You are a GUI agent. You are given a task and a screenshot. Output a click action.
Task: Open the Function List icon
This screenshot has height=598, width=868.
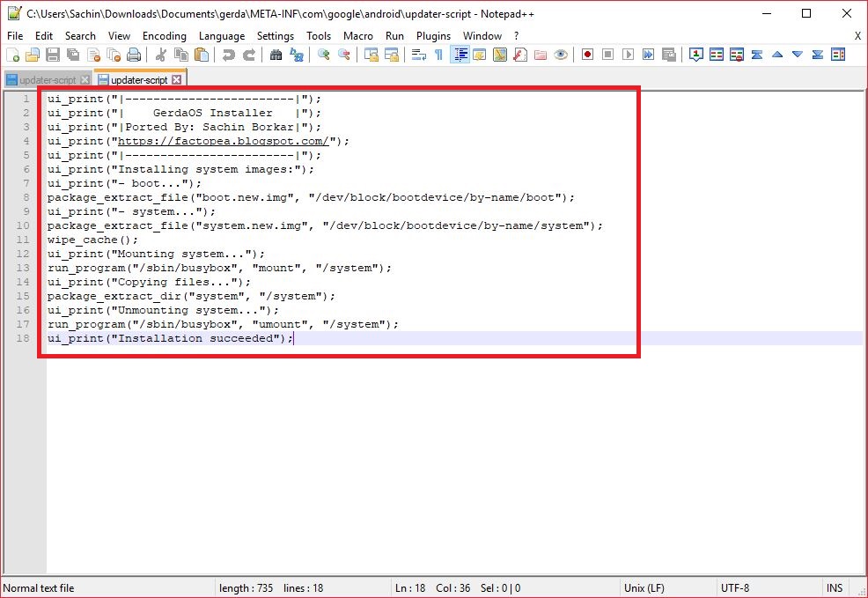[520, 55]
